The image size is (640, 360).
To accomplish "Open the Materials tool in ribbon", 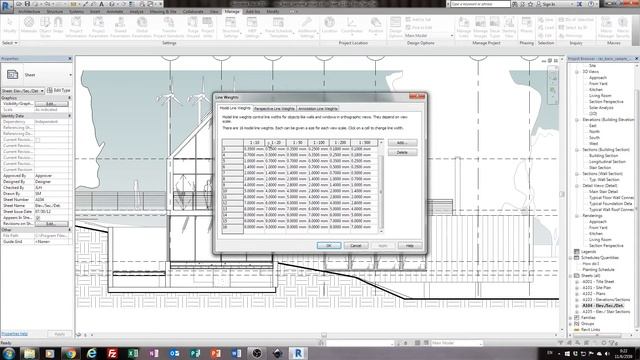I will tap(29, 27).
